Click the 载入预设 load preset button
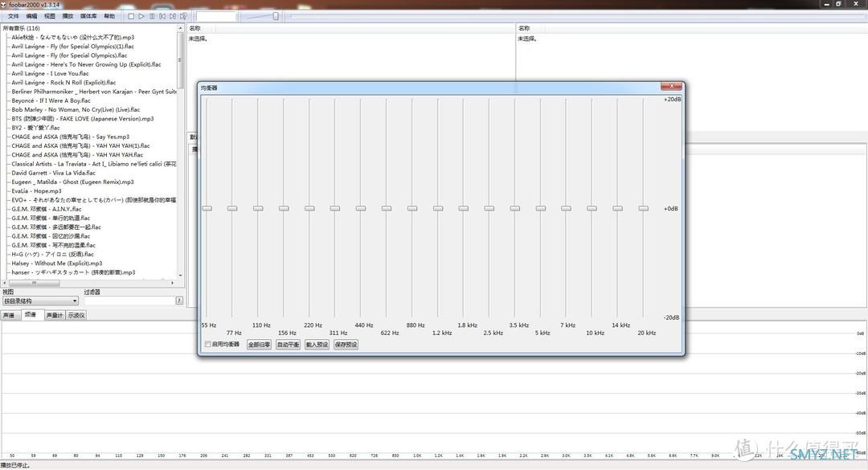The image size is (868, 470). pyautogui.click(x=317, y=345)
